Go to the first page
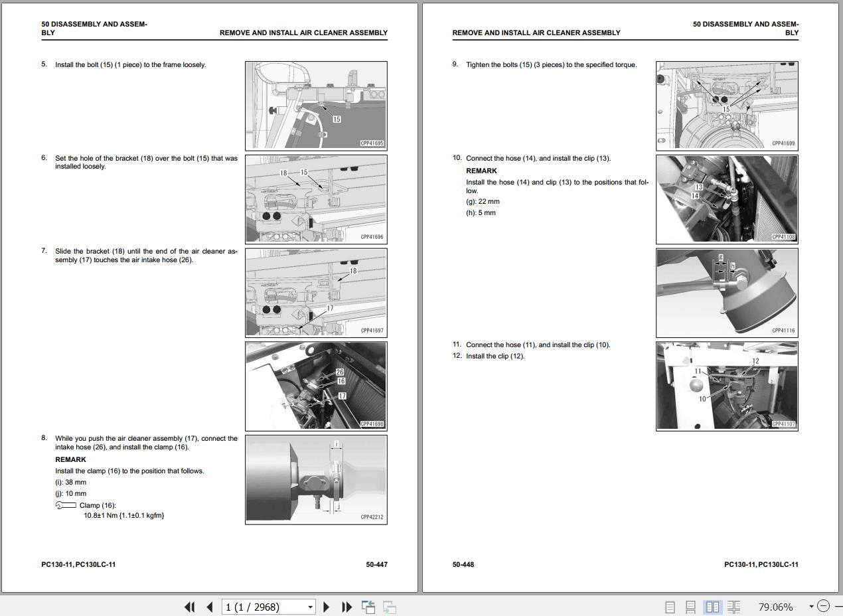This screenshot has height=616, width=843. pos(189,607)
